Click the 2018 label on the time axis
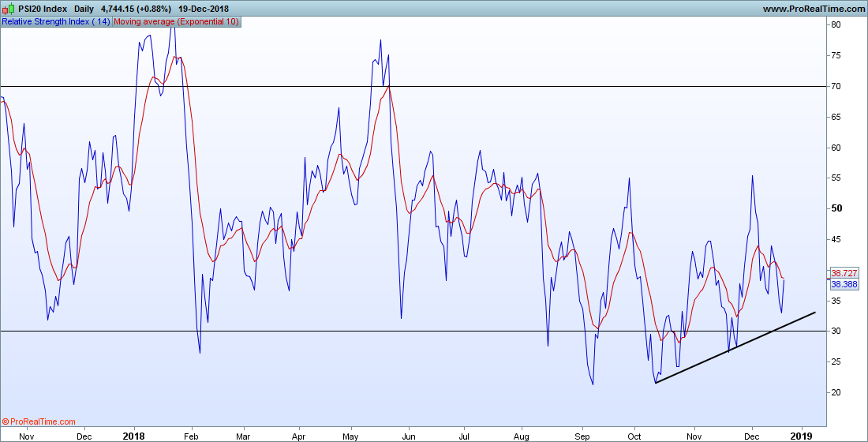868x442 pixels. [x=133, y=436]
